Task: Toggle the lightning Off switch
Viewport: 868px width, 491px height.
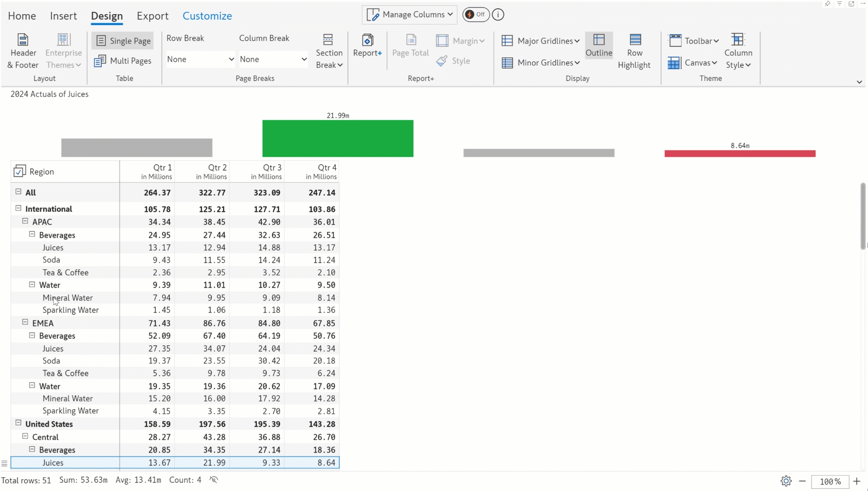Action: [x=475, y=15]
